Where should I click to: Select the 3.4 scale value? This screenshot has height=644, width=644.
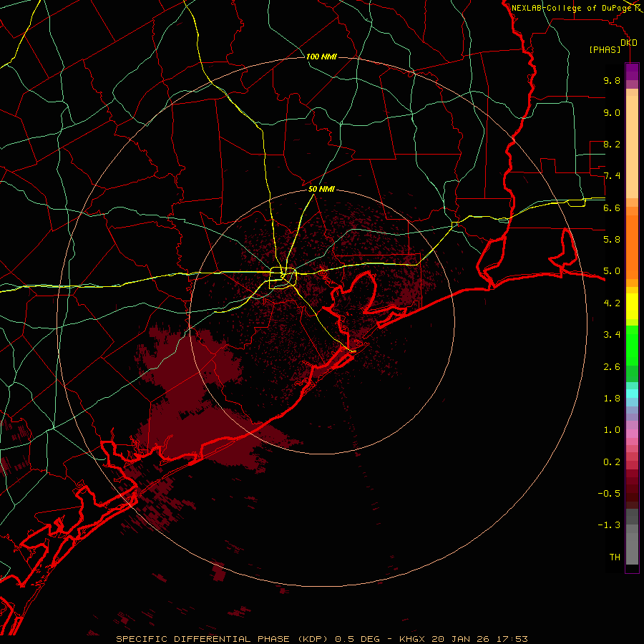click(x=612, y=334)
